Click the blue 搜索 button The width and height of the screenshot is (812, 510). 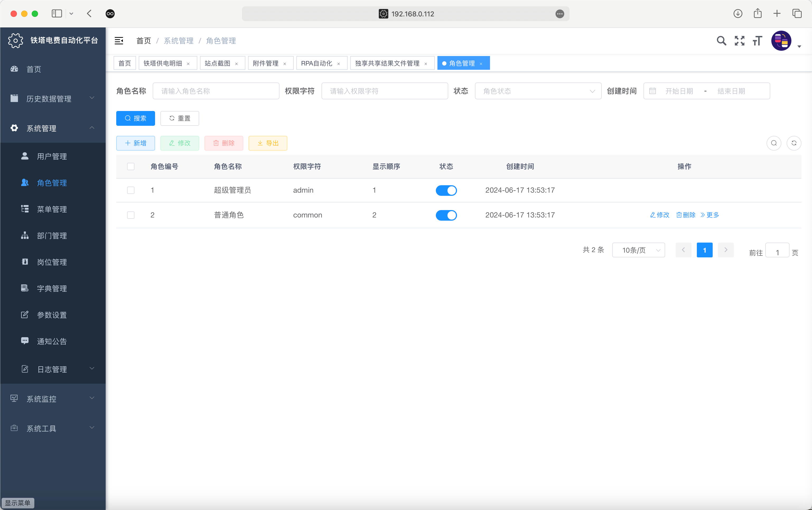(x=136, y=118)
